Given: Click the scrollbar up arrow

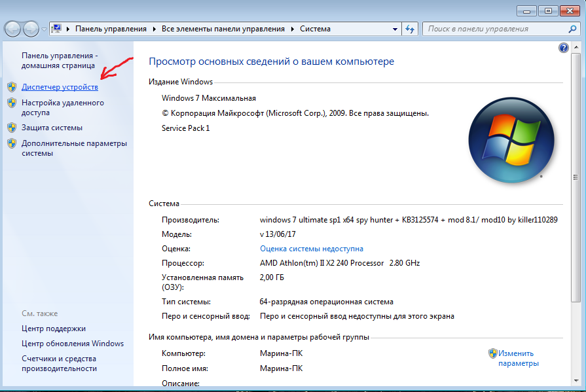Looking at the screenshot, I should pos(576,47).
